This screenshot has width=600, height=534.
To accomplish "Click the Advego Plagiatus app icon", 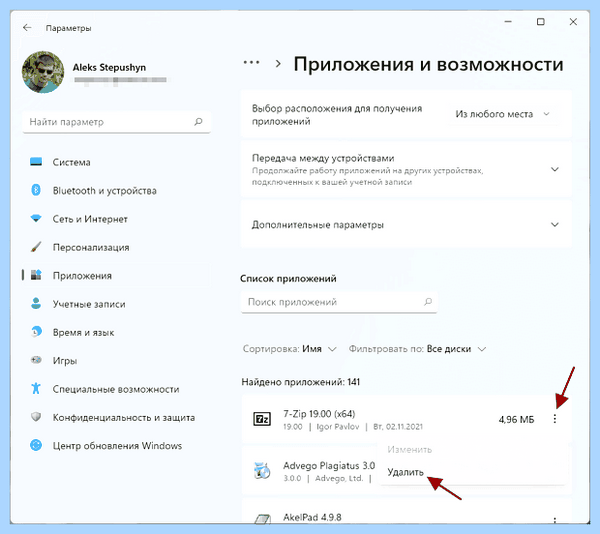I will 262,471.
